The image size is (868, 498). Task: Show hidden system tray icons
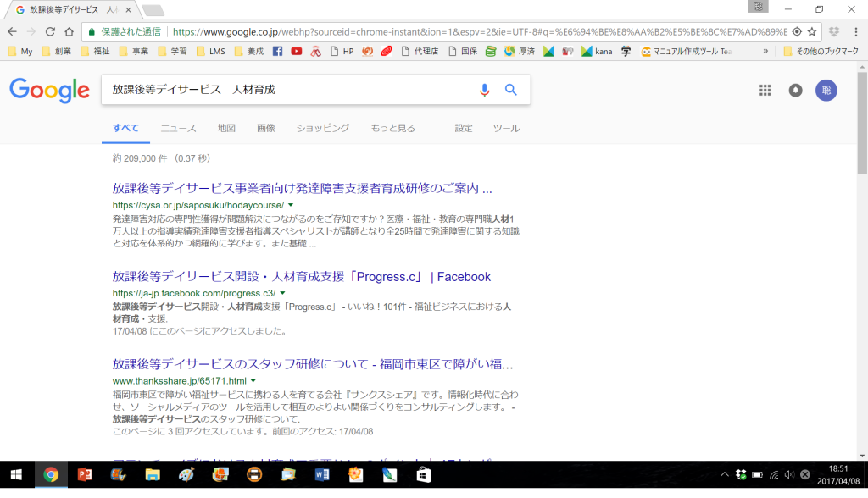pyautogui.click(x=724, y=475)
